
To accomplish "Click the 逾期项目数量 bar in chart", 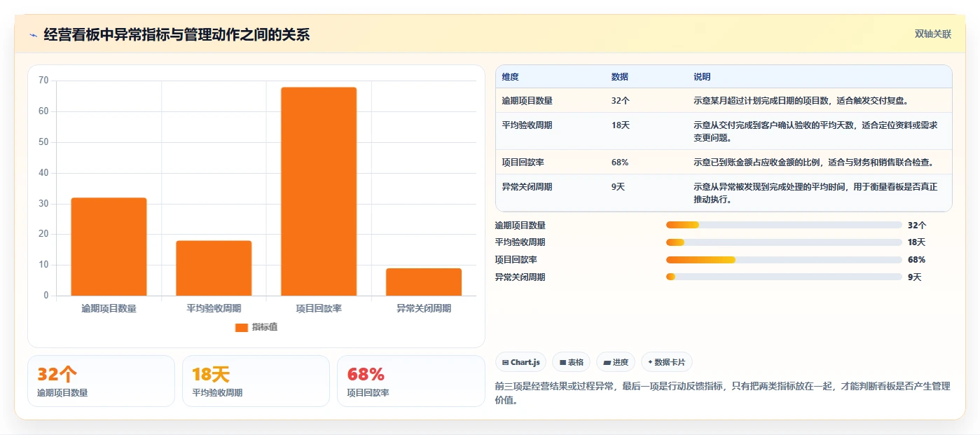I will (x=109, y=247).
